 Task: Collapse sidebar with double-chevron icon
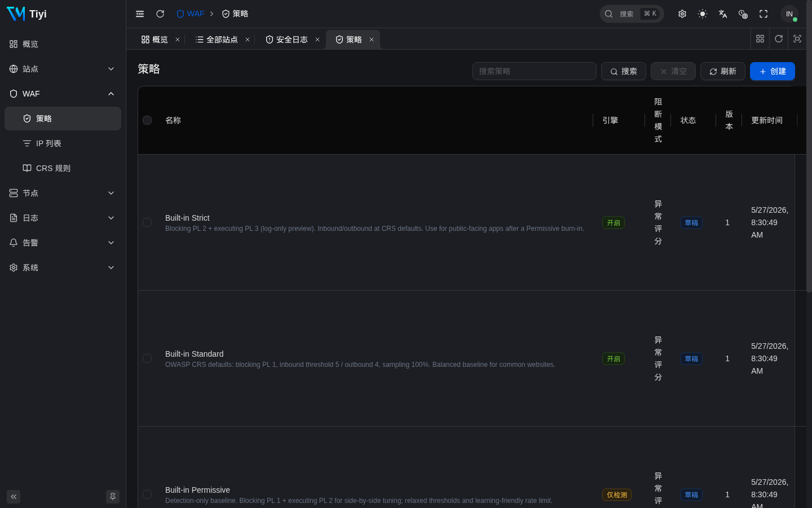tap(14, 497)
